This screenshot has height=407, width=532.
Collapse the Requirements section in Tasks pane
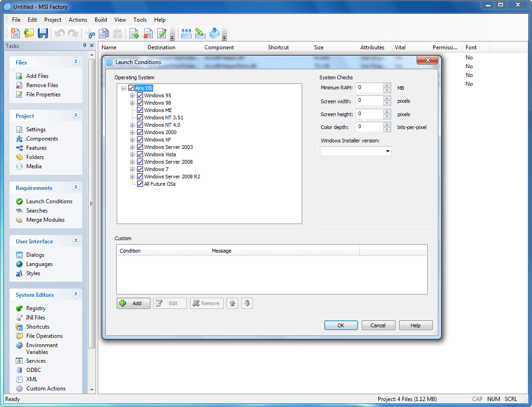point(76,188)
